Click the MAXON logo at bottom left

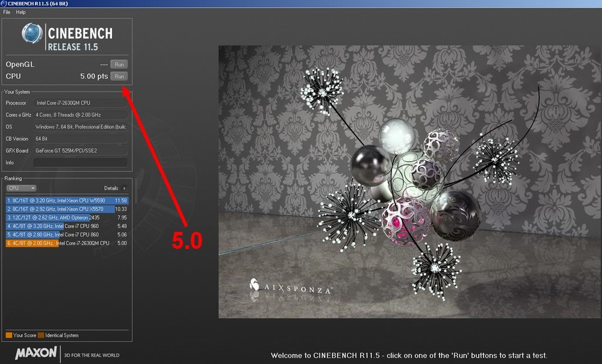(x=36, y=353)
